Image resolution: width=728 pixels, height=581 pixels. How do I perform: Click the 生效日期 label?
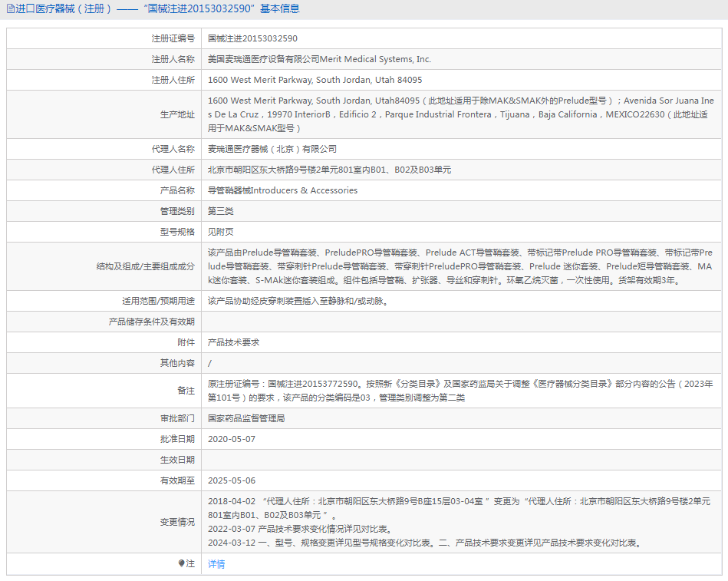(x=177, y=460)
